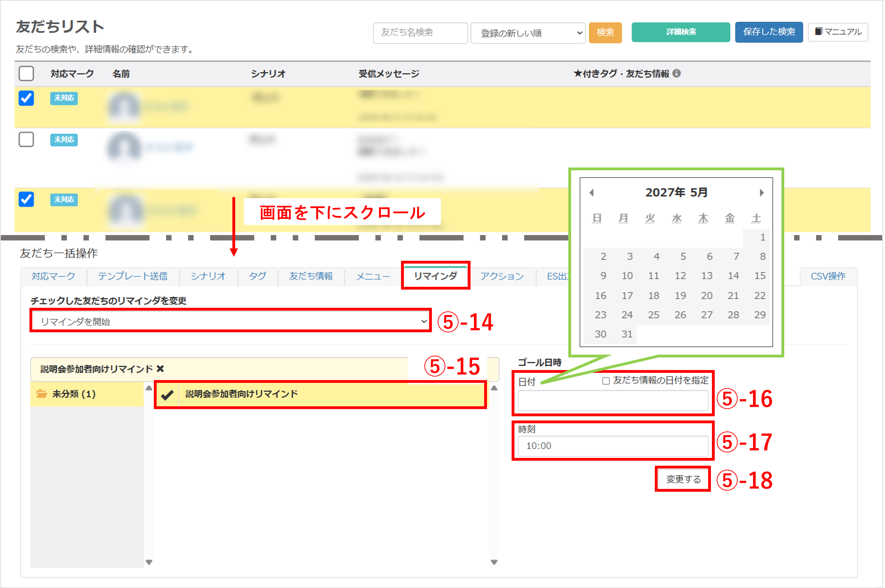
Task: Click the next month arrow in calendar
Action: [x=762, y=193]
